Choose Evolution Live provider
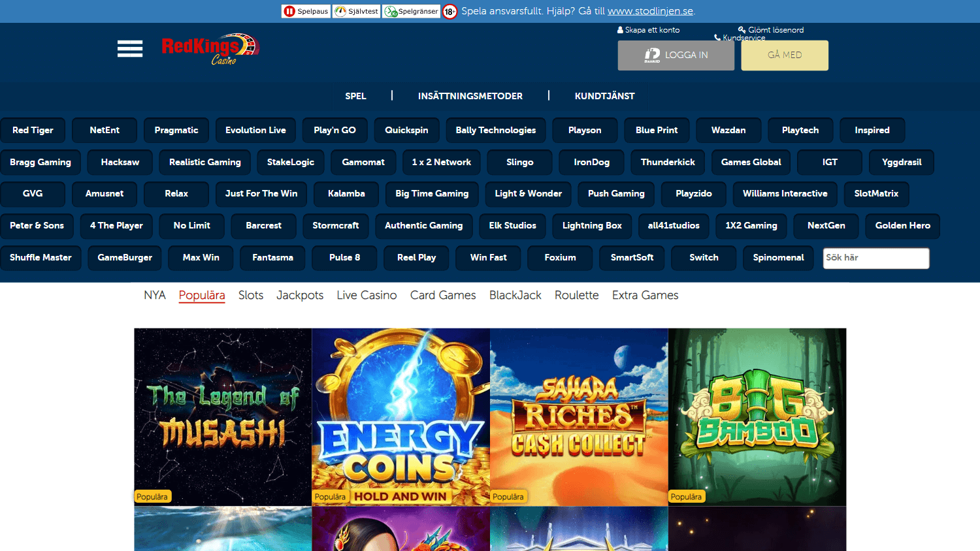Image resolution: width=980 pixels, height=551 pixels. pos(255,130)
